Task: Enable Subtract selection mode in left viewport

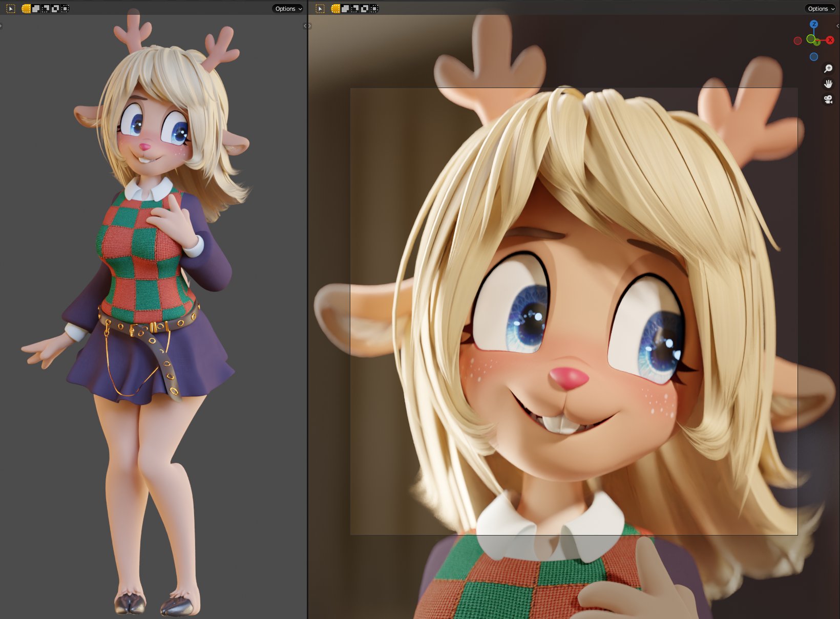Action: point(46,8)
